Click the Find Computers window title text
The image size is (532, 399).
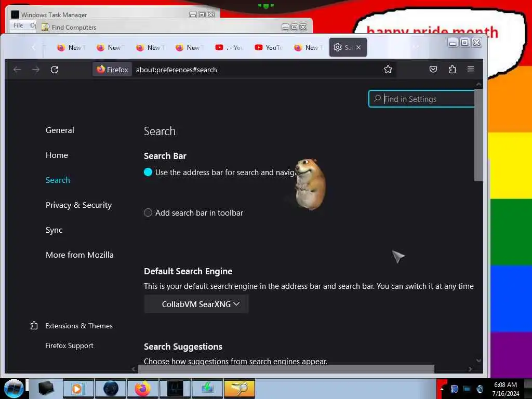click(74, 28)
